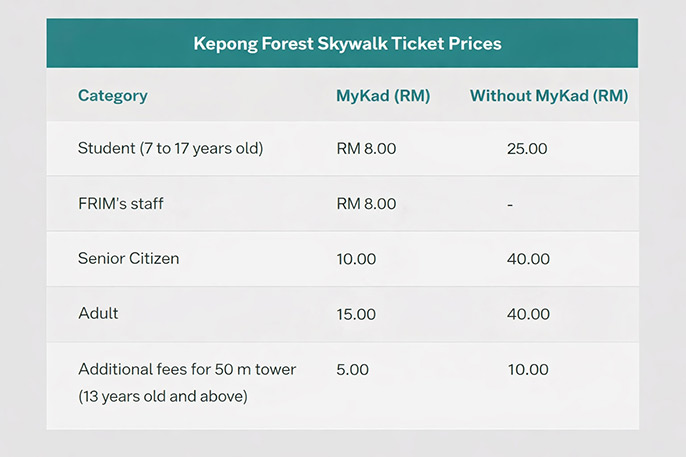The image size is (686, 457).
Task: Click the Additional fees for 50 m tower text
Action: tap(187, 369)
